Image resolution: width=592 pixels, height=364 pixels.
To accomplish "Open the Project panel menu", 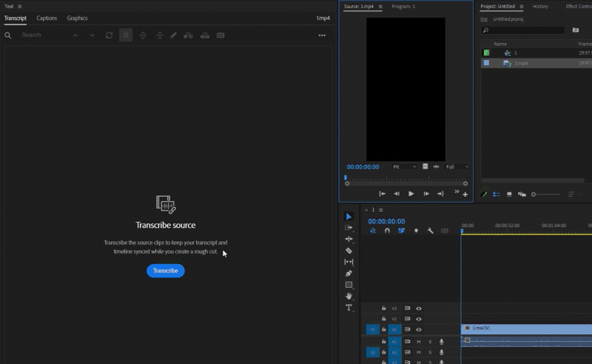I will [522, 7].
